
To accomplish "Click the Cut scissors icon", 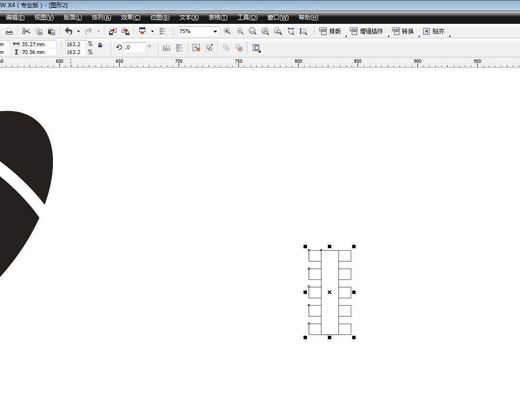I will [x=26, y=31].
